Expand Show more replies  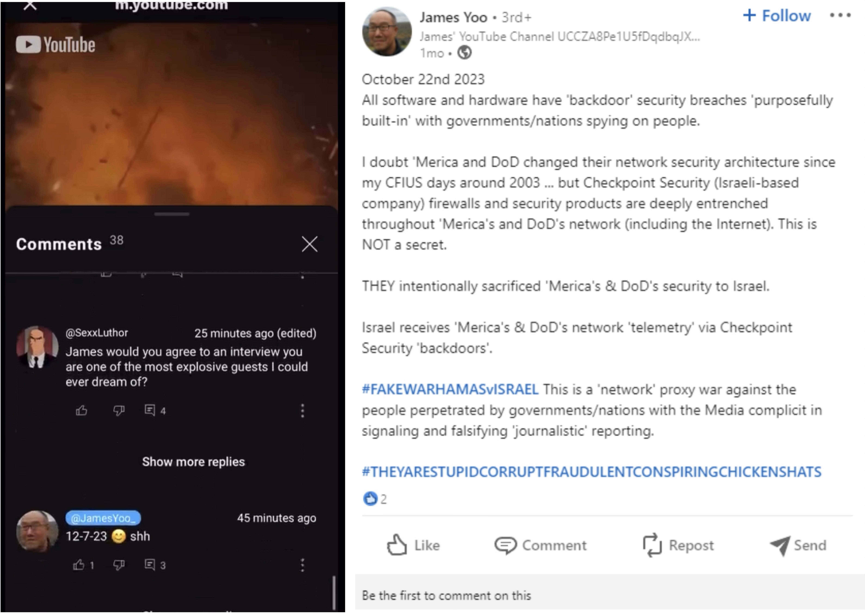pyautogui.click(x=193, y=462)
